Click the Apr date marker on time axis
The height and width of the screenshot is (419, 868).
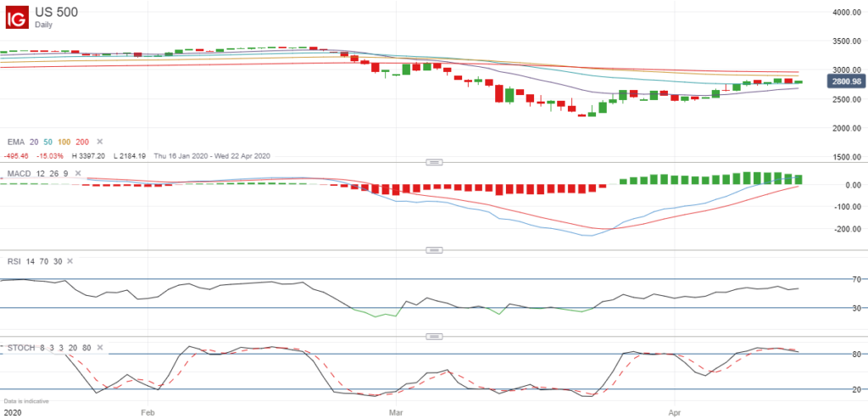675,413
